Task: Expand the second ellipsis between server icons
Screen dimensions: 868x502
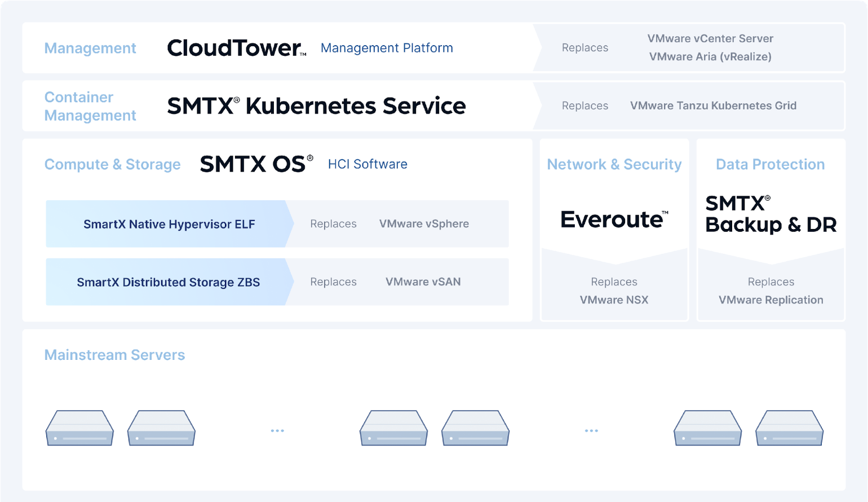Action: (x=591, y=431)
